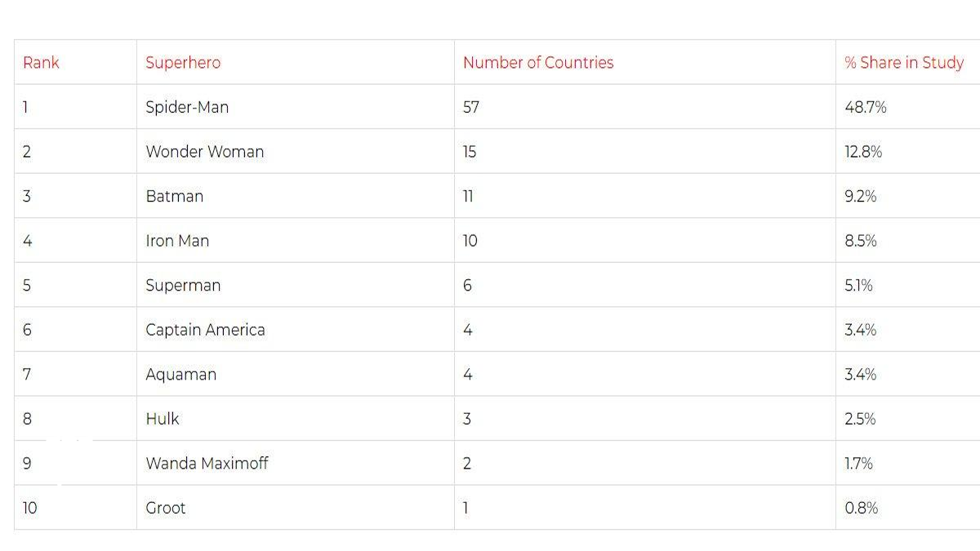Screen dimensions: 980x551
Task: Click the 48.7% share value
Action: pos(866,107)
